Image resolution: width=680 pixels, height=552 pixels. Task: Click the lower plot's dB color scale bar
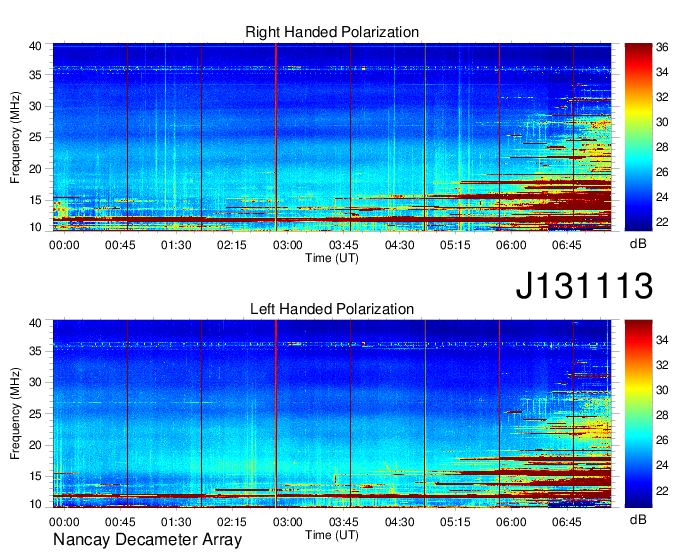[638, 414]
